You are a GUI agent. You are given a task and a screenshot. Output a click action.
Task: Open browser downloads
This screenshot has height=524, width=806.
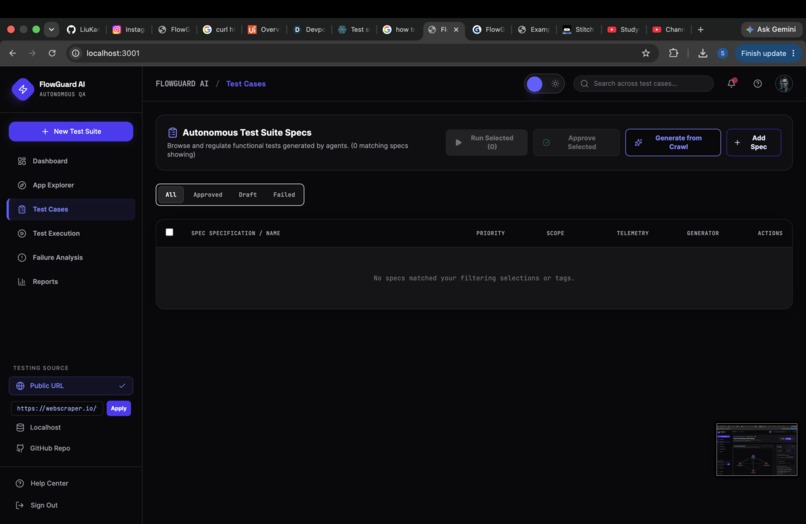(703, 53)
